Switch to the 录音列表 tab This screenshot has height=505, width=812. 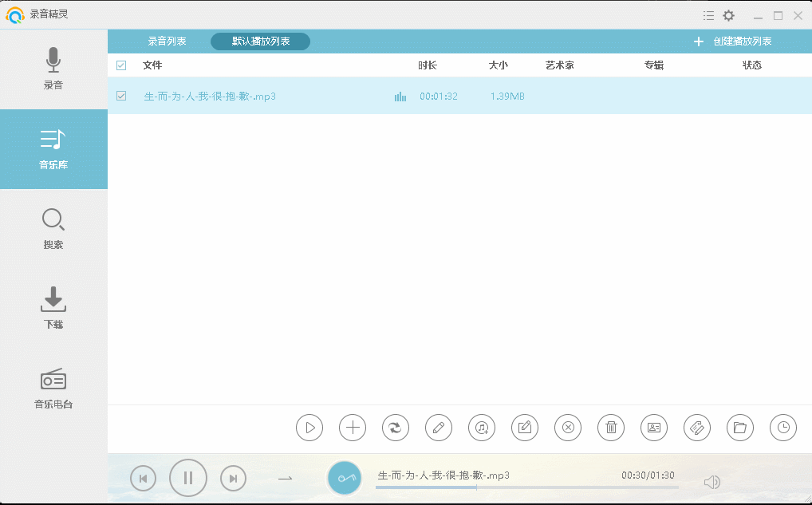click(167, 41)
